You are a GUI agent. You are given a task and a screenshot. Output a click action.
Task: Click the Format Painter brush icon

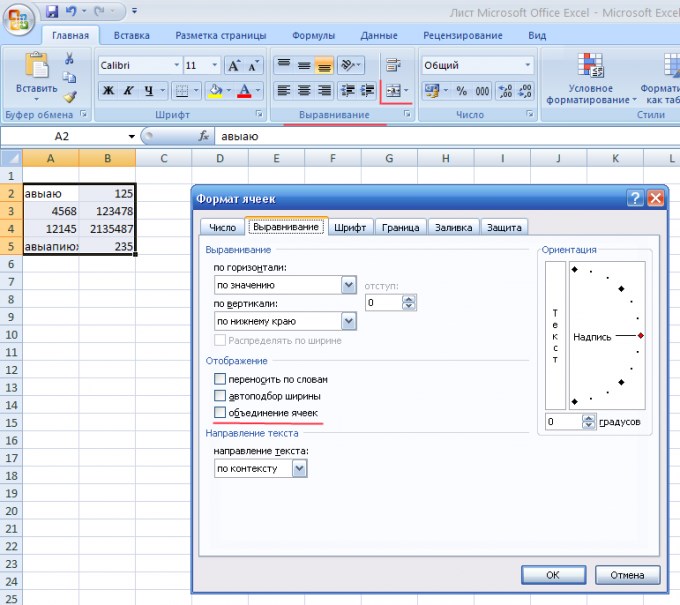pyautogui.click(x=69, y=97)
